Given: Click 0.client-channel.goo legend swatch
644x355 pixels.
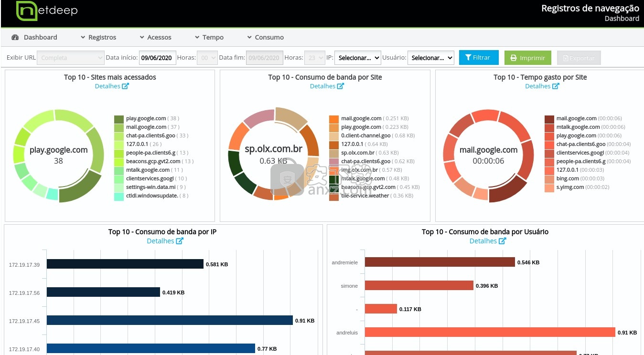Looking at the screenshot, I should [x=334, y=136].
